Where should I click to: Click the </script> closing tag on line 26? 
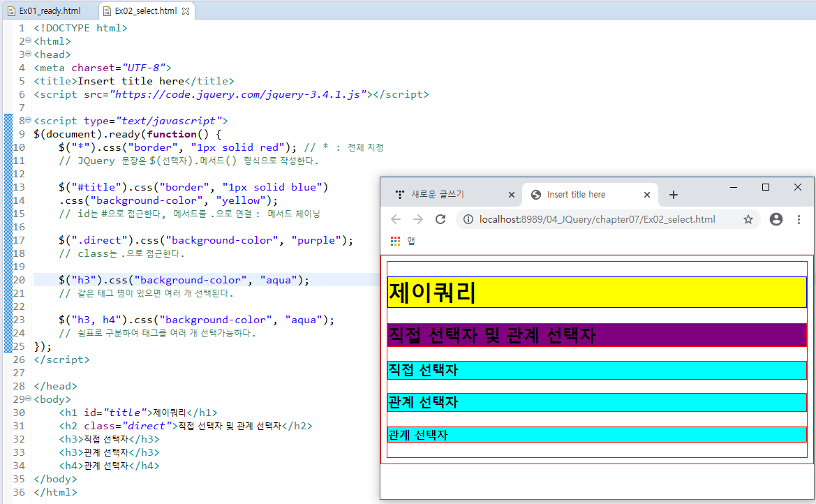[62, 360]
